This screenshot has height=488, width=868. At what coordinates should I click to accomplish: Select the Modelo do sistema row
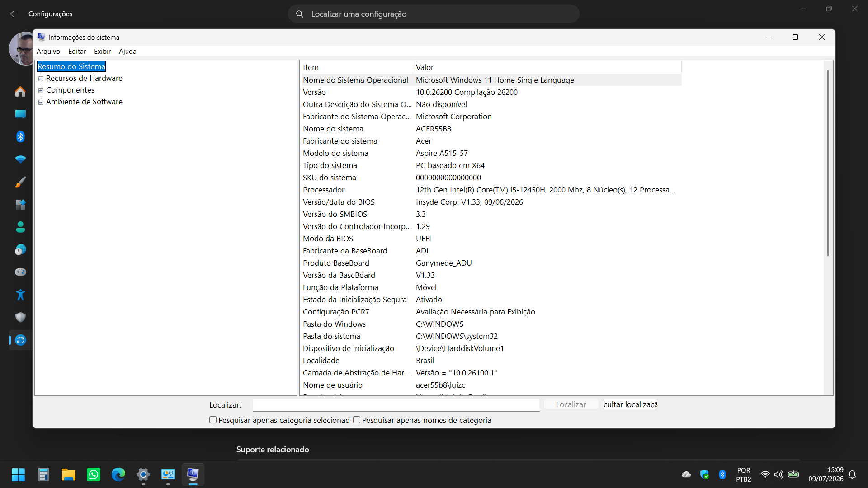tap(491, 153)
